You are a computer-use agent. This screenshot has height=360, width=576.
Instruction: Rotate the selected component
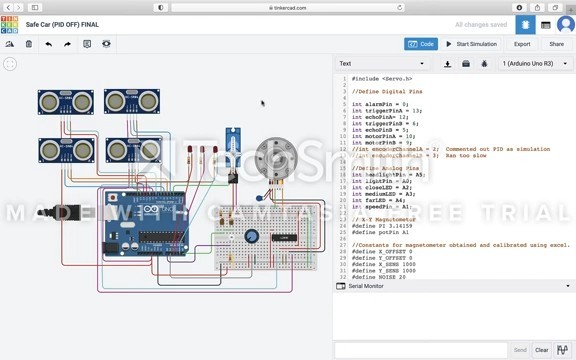10,44
